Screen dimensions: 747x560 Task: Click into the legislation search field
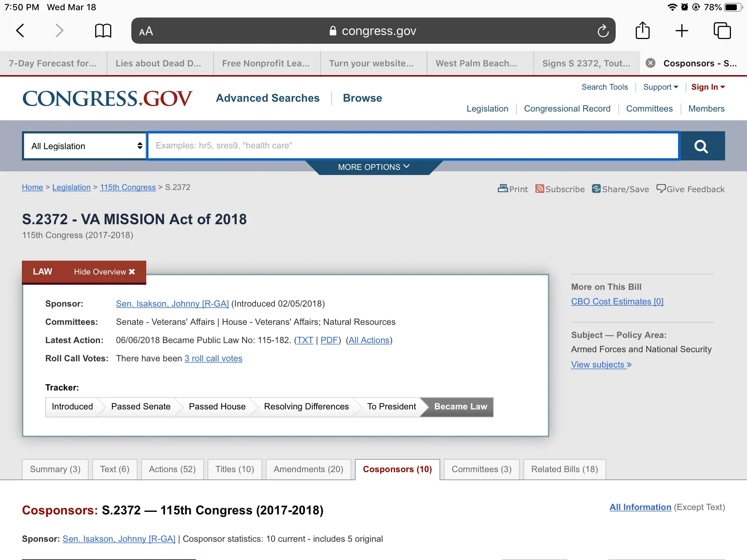412,146
